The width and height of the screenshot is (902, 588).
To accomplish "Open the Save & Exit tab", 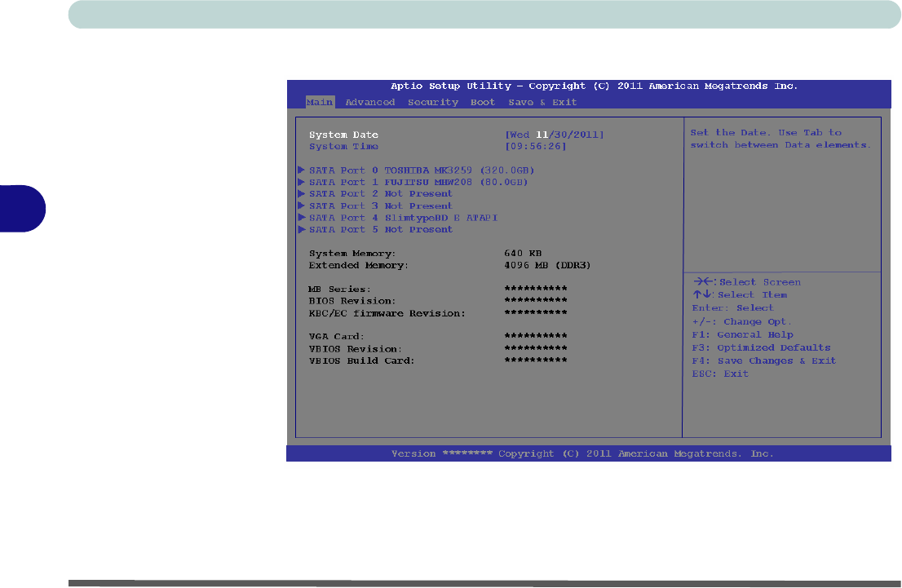I will click(x=542, y=103).
